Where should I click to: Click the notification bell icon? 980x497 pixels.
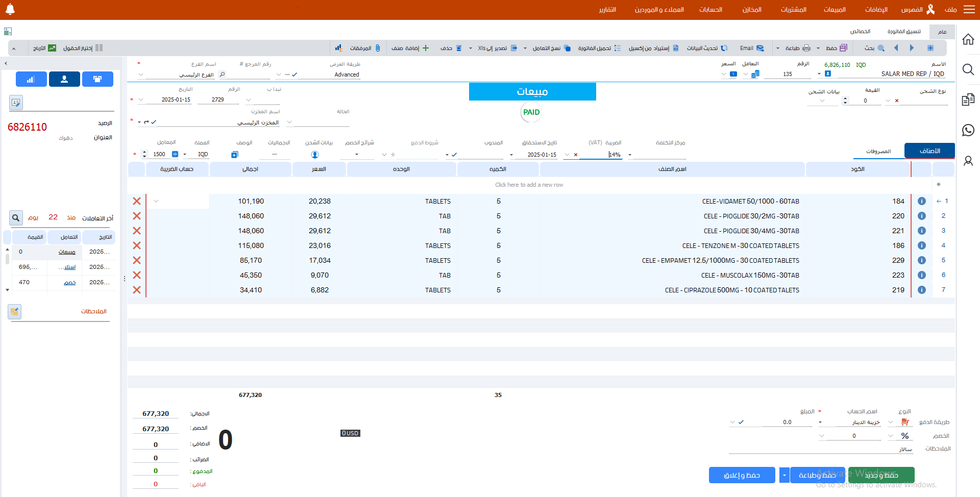point(10,9)
